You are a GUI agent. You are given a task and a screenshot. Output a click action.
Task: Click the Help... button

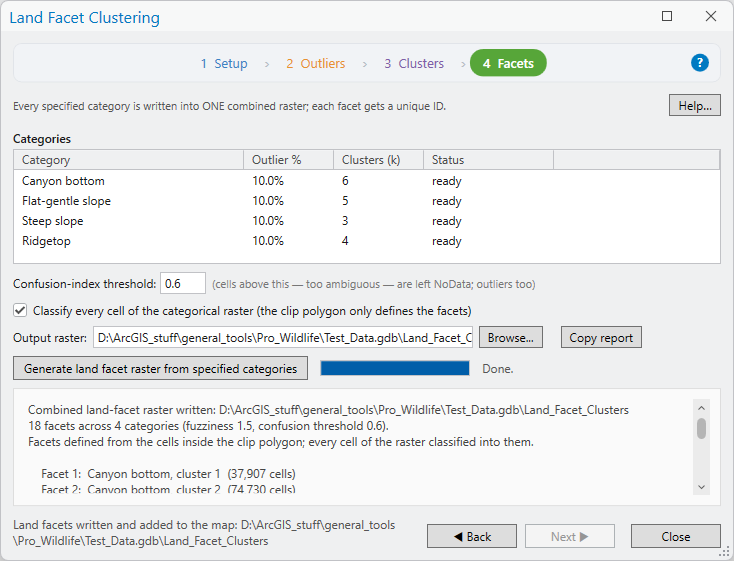pyautogui.click(x=695, y=106)
